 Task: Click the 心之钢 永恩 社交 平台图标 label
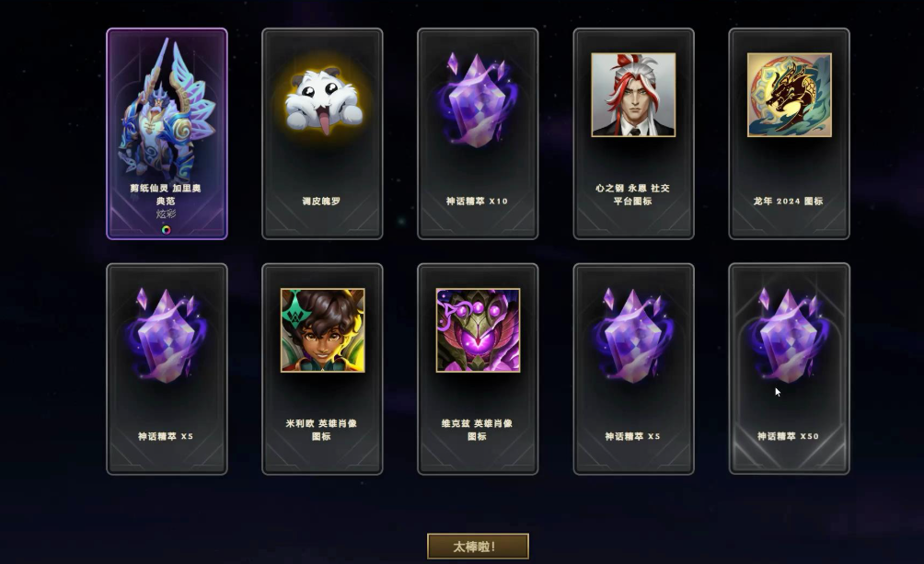(x=633, y=194)
